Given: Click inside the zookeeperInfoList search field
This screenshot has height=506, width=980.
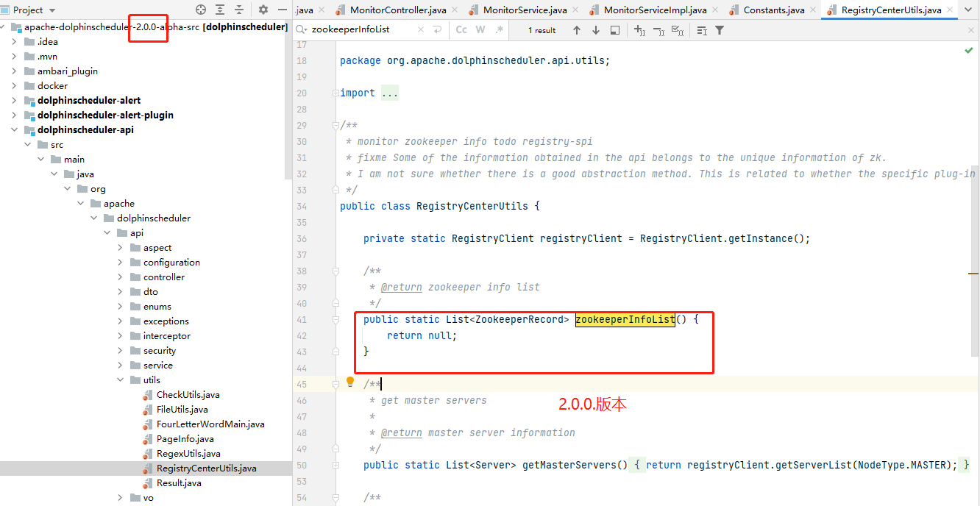Looking at the screenshot, I should click(x=361, y=29).
